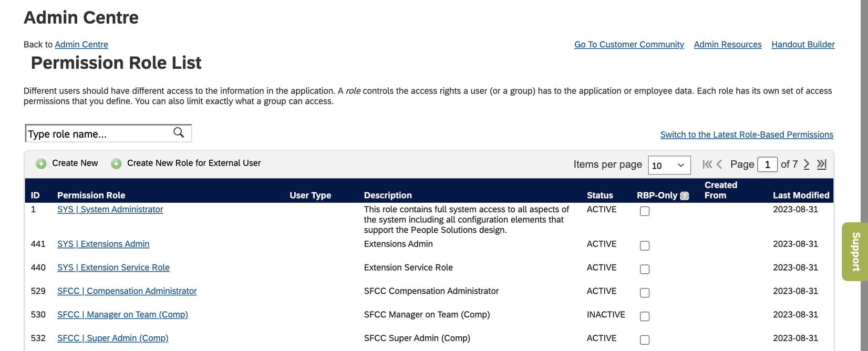Go To Customer Community

pyautogui.click(x=628, y=44)
